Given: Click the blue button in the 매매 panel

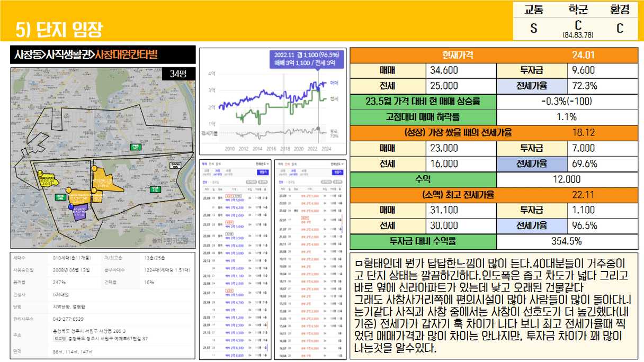Looking at the screenshot, I should point(263,173).
